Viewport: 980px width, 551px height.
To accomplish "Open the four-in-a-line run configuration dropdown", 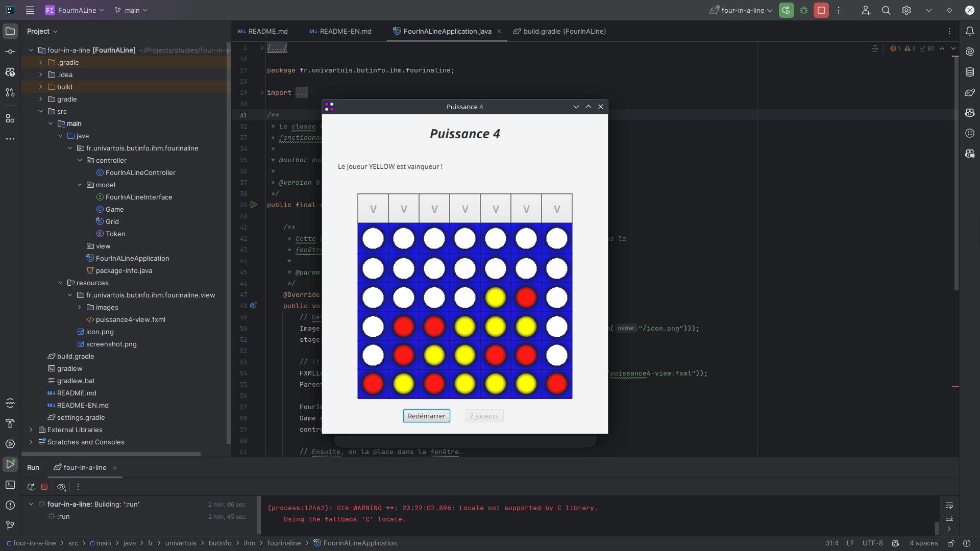I will coord(741,10).
